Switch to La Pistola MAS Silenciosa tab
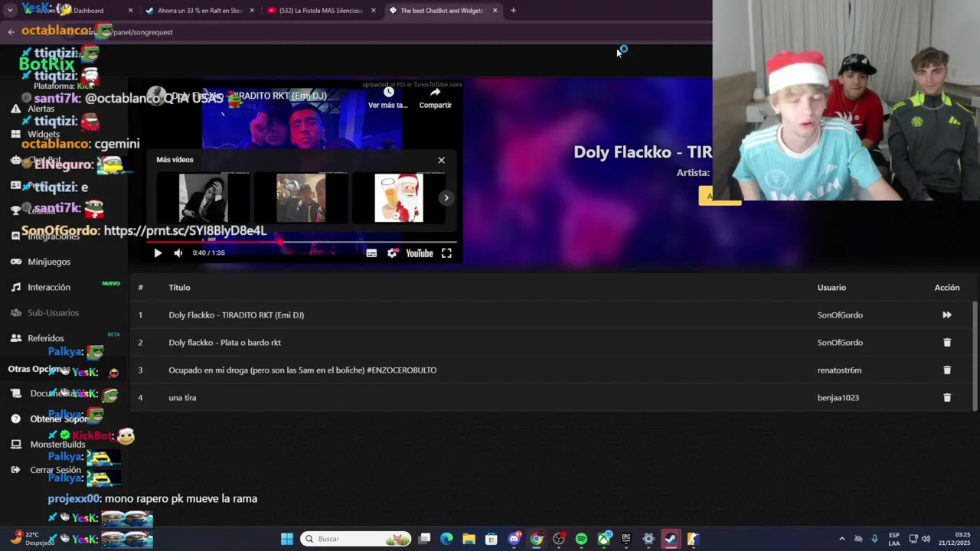The image size is (980, 551). tap(321, 11)
